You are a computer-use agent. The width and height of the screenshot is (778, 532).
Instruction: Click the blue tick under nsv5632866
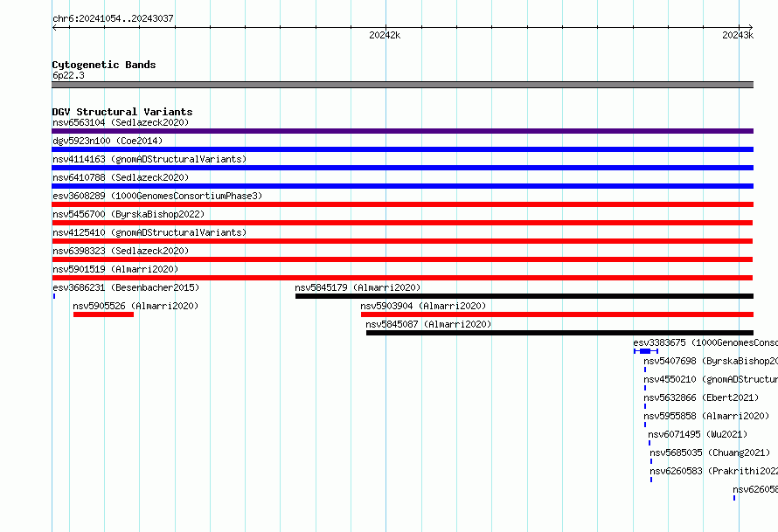645,406
